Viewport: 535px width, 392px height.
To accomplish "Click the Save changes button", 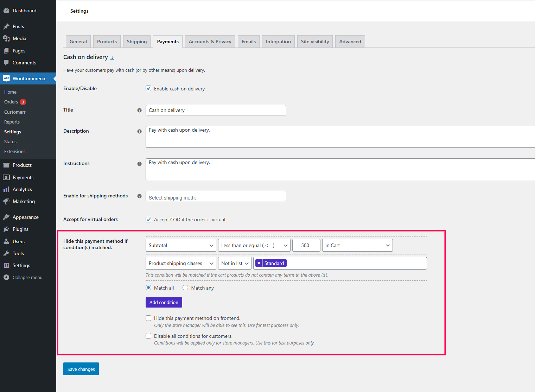I will click(x=81, y=369).
